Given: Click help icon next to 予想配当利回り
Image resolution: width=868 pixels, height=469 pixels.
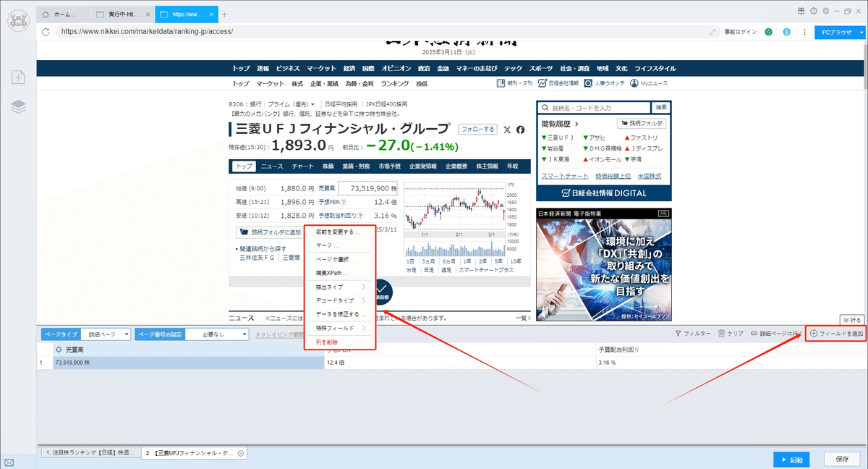Looking at the screenshot, I should tap(360, 216).
